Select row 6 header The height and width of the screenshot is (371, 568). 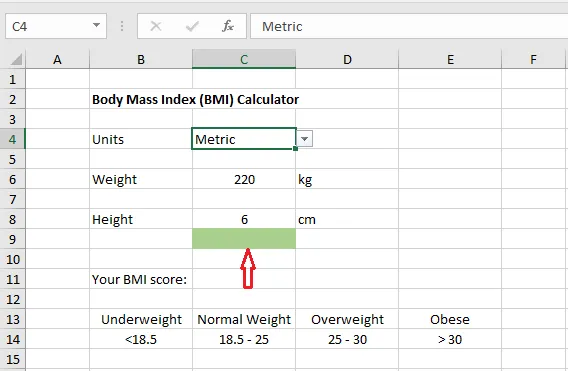(13, 179)
